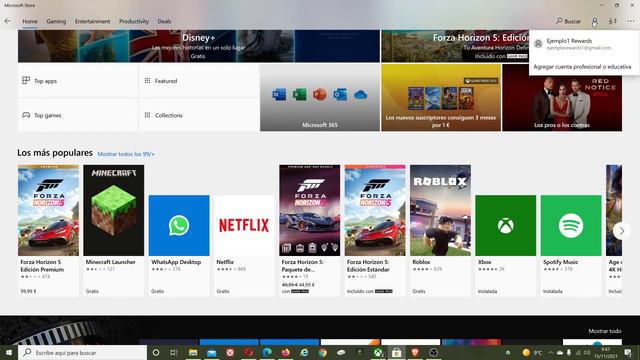
Task: Open the Top apps tile
Action: pyautogui.click(x=78, y=81)
